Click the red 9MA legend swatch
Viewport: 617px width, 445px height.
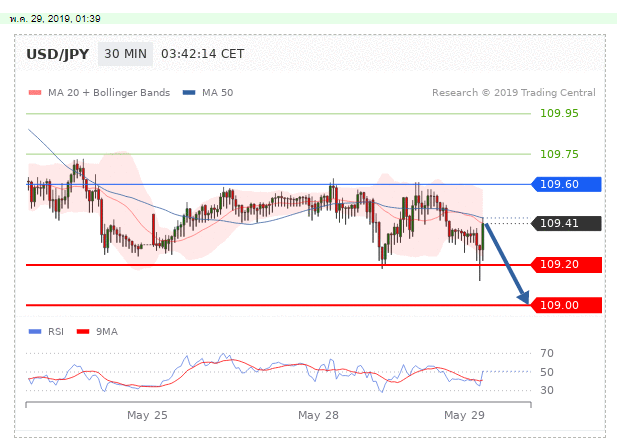click(x=83, y=332)
